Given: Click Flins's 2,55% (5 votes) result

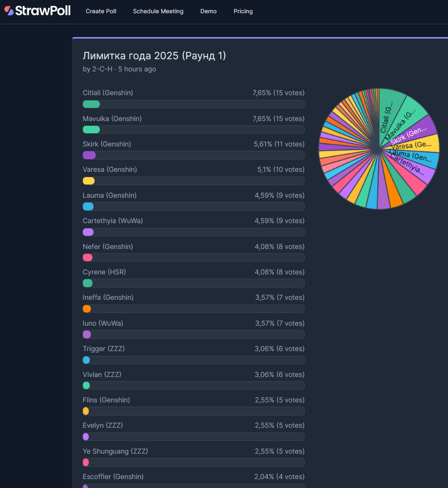Looking at the screenshot, I should click(x=280, y=400).
